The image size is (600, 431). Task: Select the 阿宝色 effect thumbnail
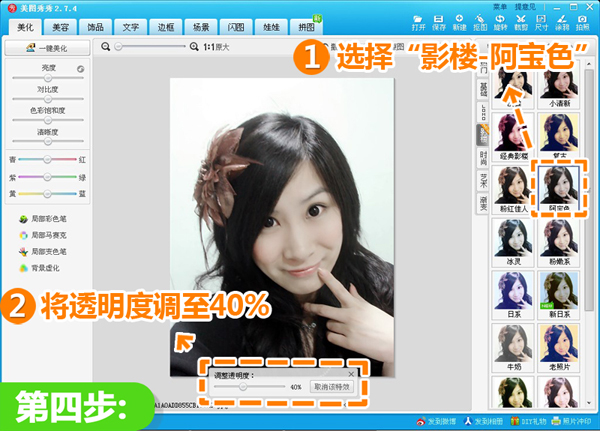point(558,185)
